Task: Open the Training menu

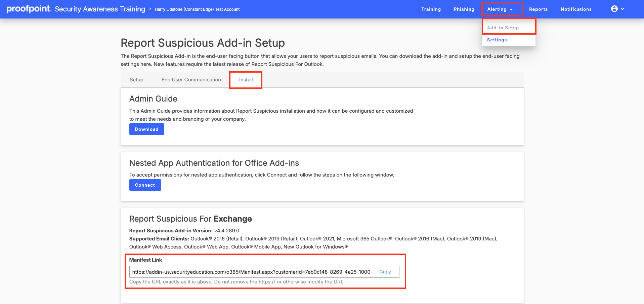Action: 431,9
